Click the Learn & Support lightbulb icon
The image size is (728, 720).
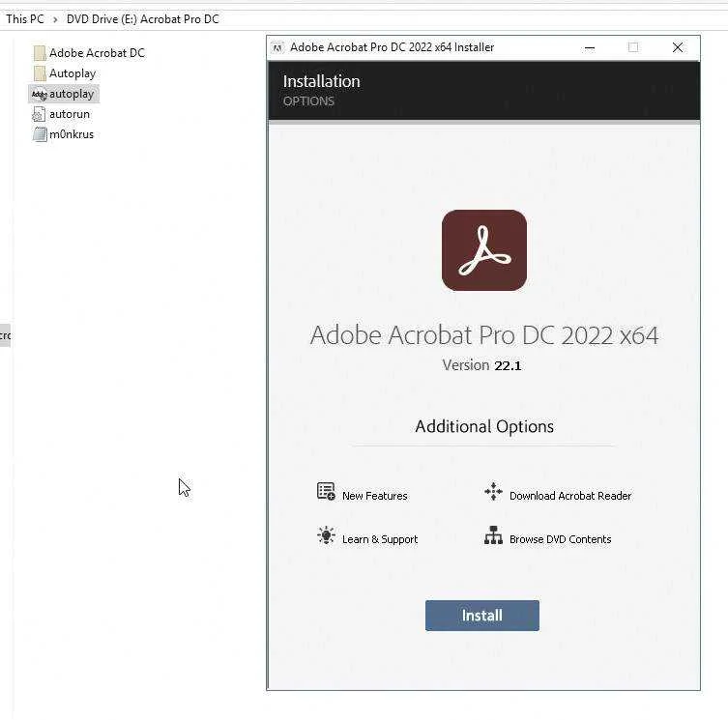(x=326, y=535)
